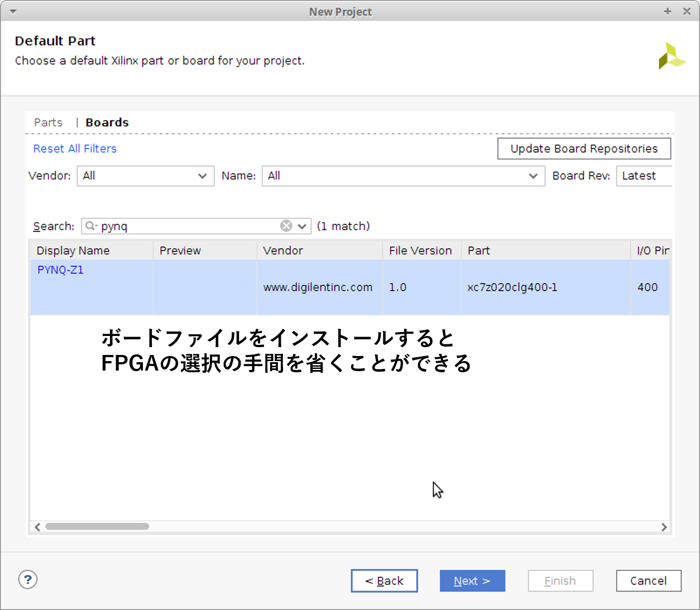Cancel the New Project wizard
This screenshot has height=610, width=700.
pyautogui.click(x=648, y=581)
